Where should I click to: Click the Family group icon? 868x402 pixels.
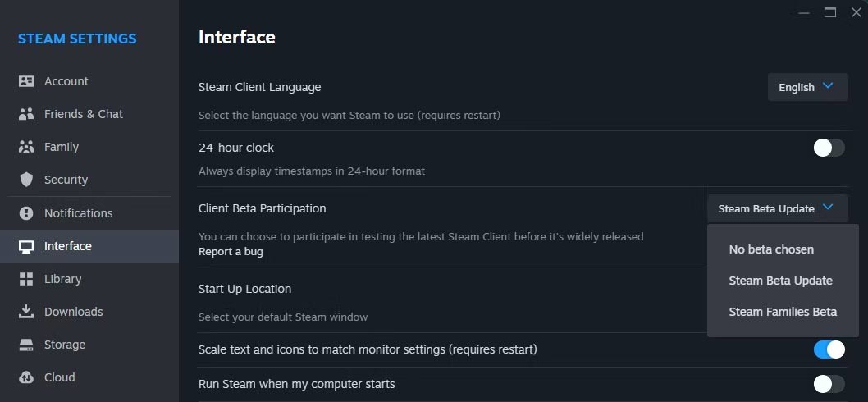click(26, 147)
